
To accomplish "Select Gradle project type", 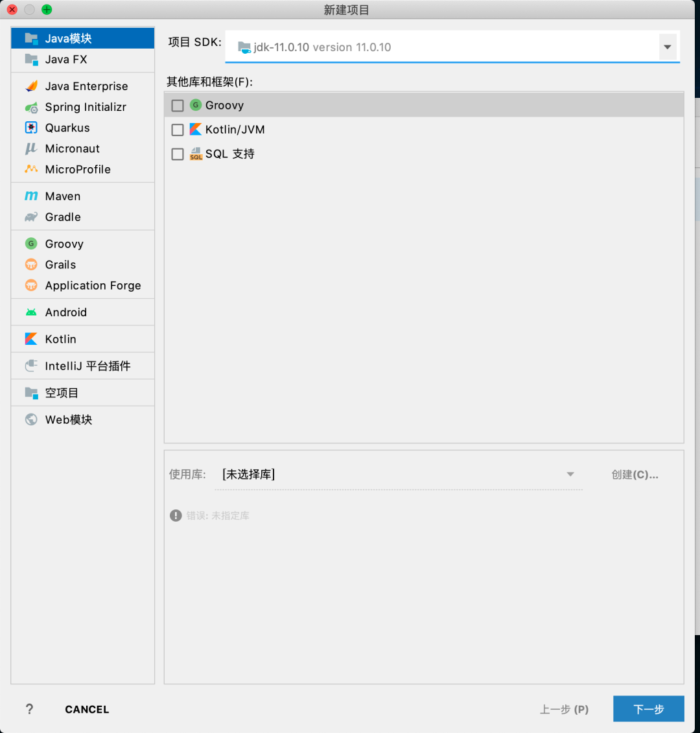I will 83,217.
